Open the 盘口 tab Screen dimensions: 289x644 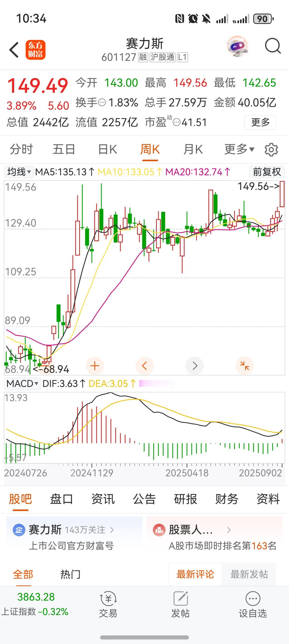62,499
